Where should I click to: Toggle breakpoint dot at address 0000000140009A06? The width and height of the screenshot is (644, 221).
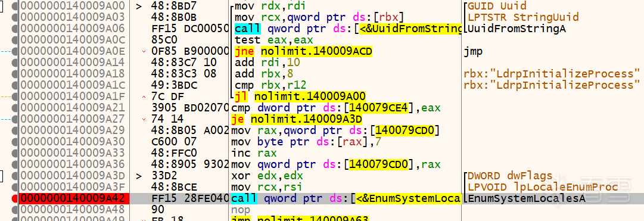click(x=15, y=29)
